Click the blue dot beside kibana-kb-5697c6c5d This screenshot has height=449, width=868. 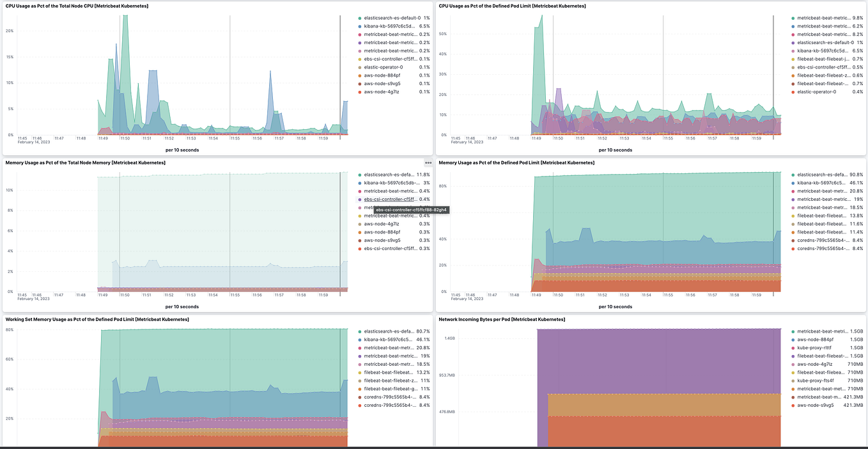pyautogui.click(x=361, y=28)
